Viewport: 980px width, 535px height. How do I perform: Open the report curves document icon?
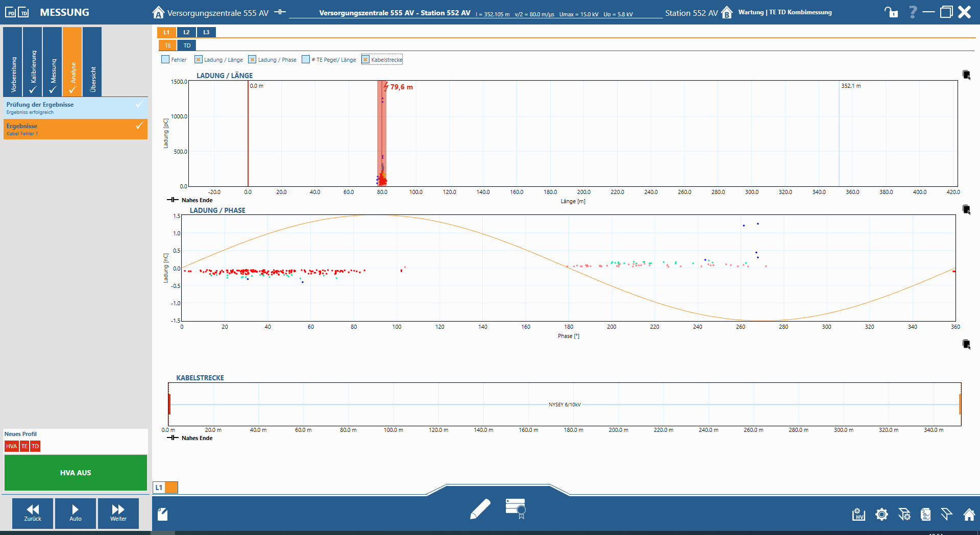[925, 514]
